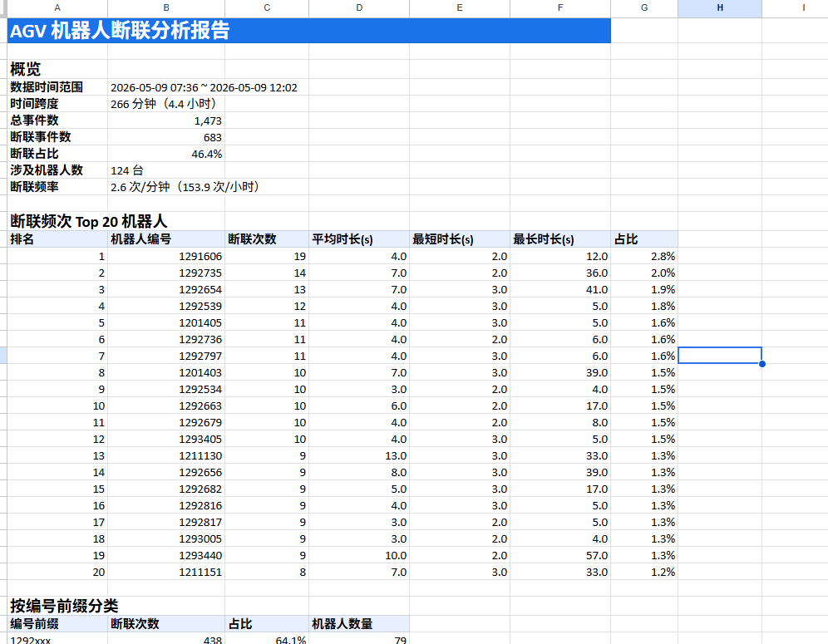
Task: Select the share cell '1.2%'
Action: (x=644, y=573)
